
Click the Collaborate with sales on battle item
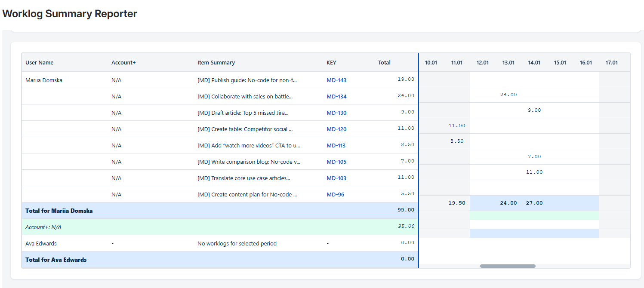click(x=245, y=96)
